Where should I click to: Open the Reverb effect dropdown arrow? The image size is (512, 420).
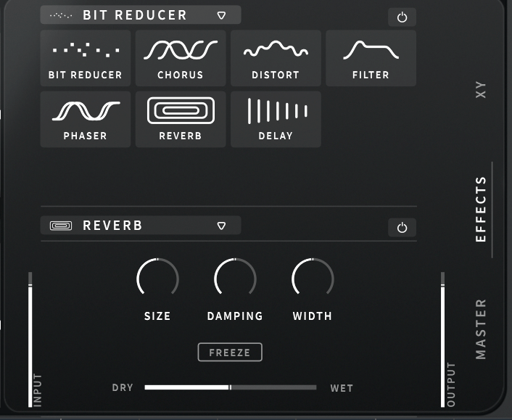coord(221,226)
